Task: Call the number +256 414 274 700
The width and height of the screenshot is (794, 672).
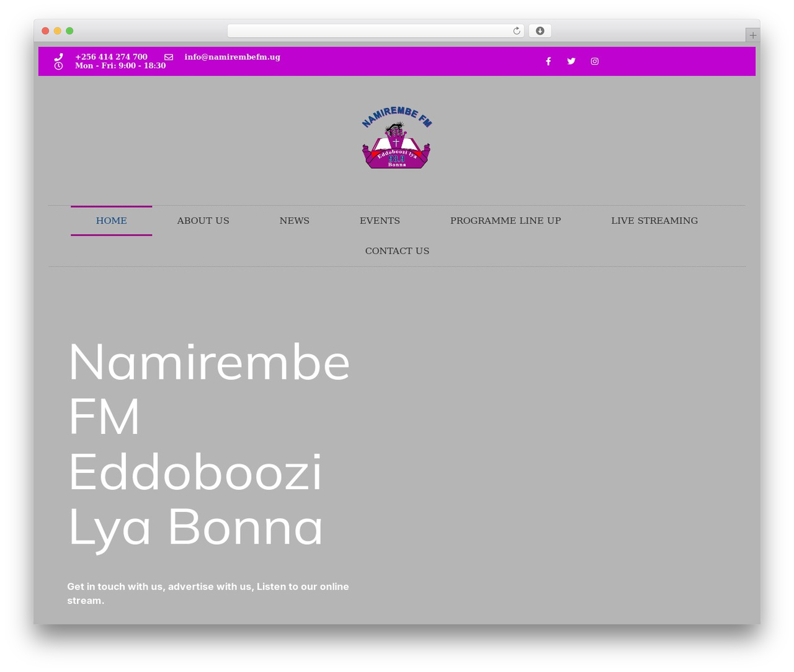Action: click(112, 57)
